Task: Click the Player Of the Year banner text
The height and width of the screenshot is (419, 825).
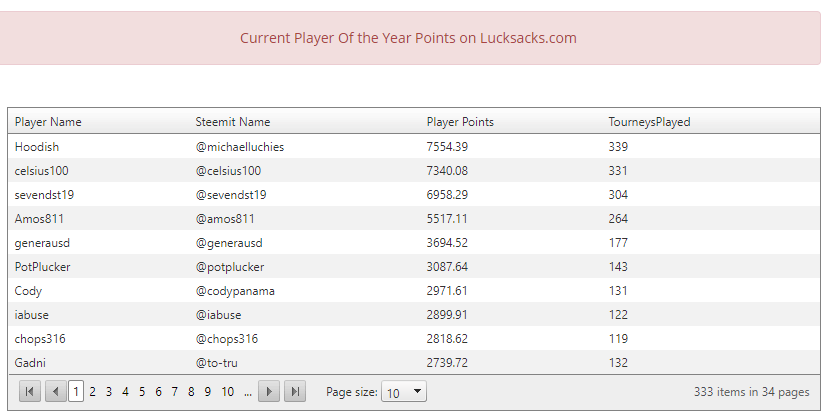Action: 408,38
